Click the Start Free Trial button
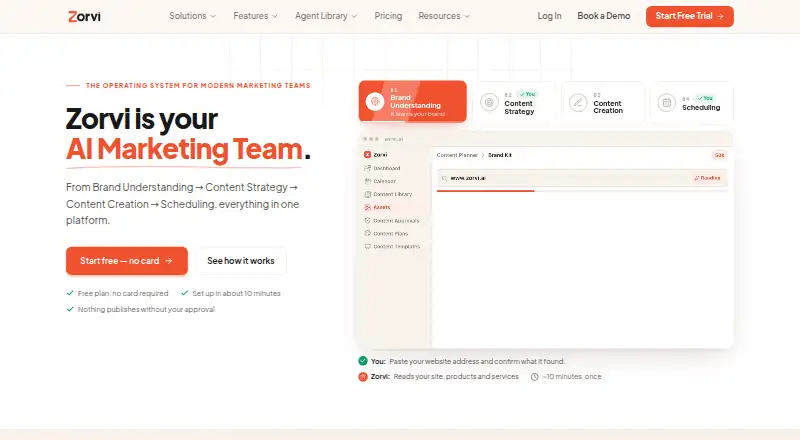 [x=690, y=16]
